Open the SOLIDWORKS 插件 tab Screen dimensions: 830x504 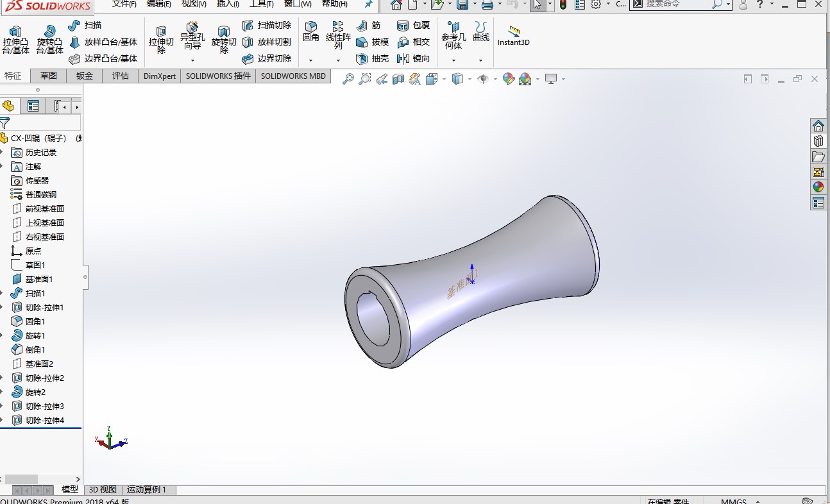(x=218, y=76)
